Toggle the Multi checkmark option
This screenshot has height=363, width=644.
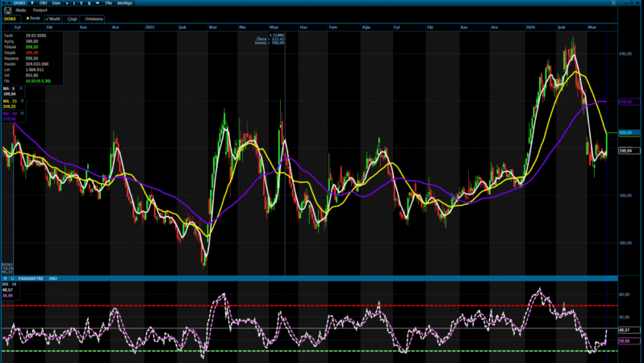[55, 17]
